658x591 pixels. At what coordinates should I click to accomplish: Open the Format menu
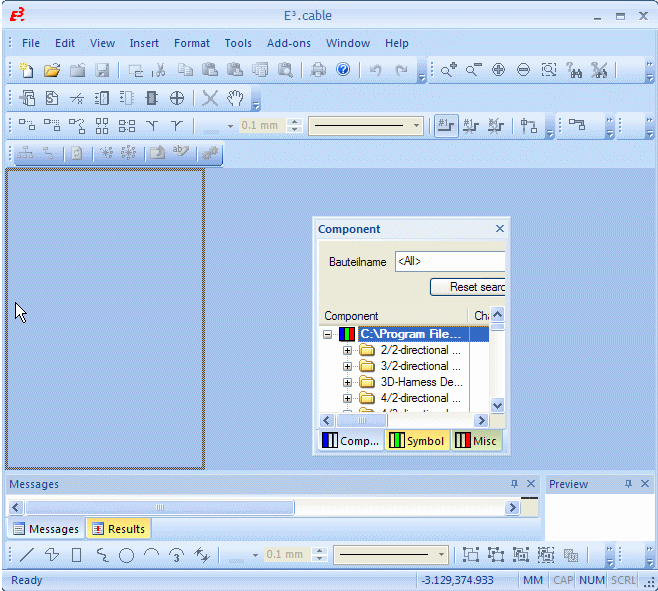click(192, 43)
